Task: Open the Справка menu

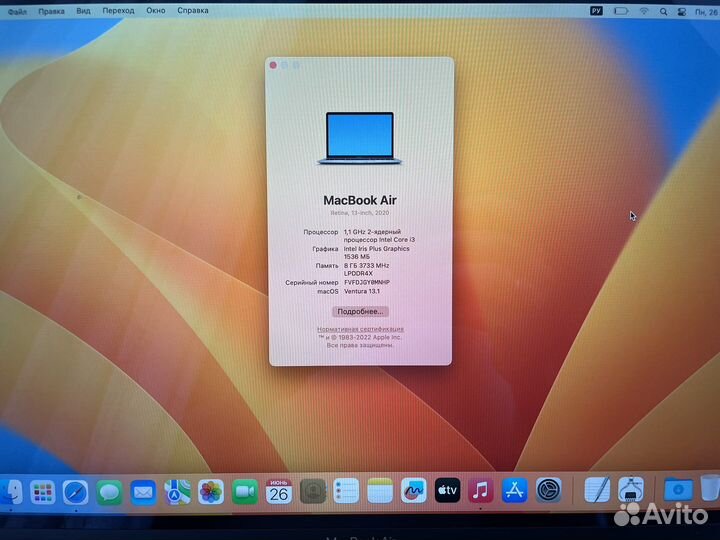Action: click(193, 10)
